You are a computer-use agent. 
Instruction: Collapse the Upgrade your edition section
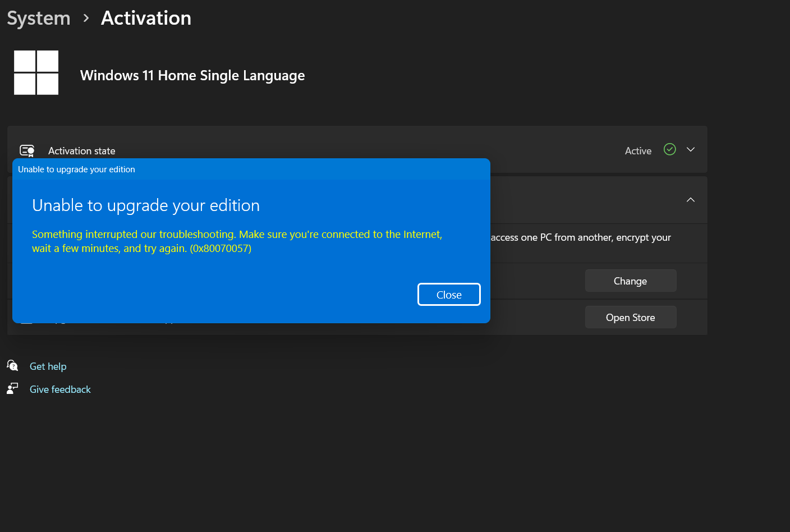tap(691, 200)
